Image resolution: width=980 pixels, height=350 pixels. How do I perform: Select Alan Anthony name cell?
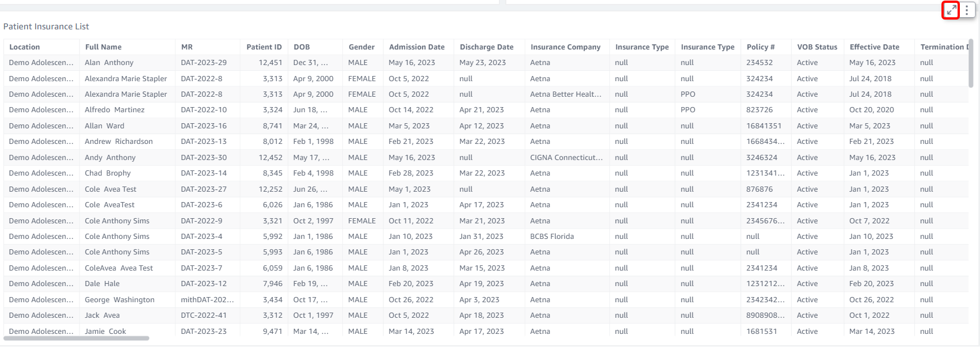click(109, 63)
